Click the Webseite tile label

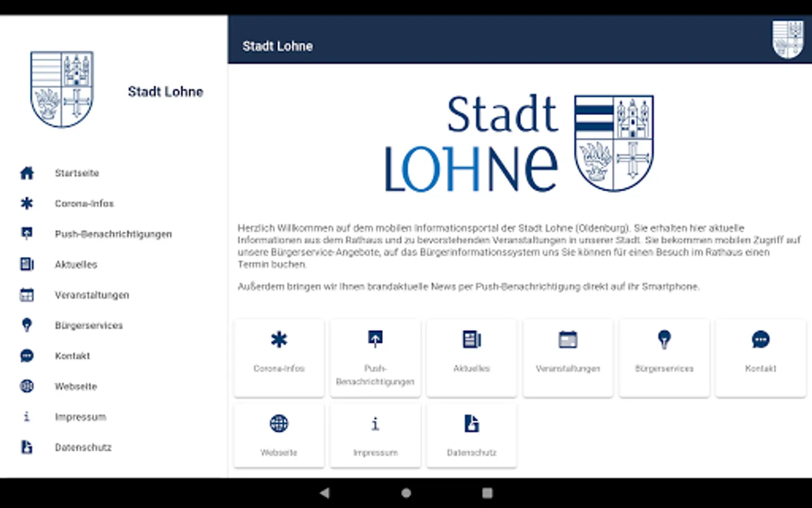(279, 453)
